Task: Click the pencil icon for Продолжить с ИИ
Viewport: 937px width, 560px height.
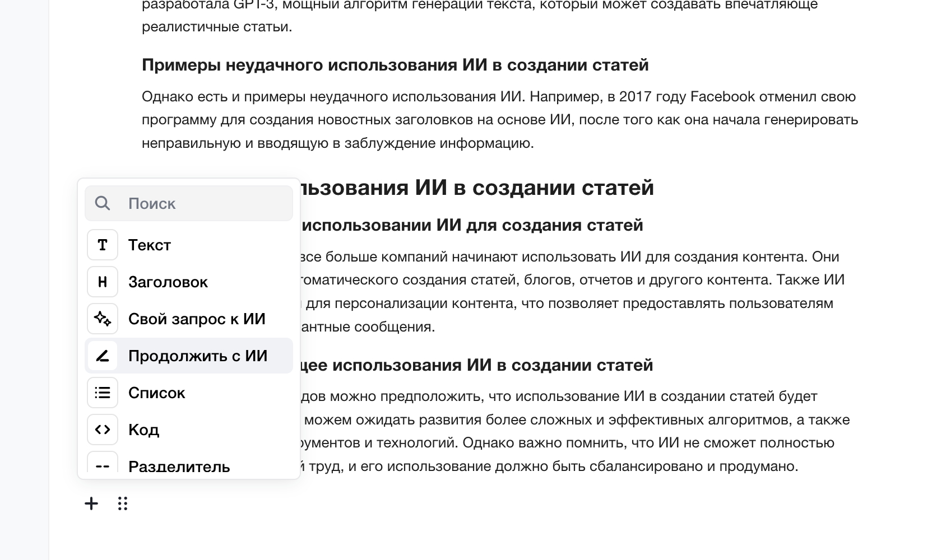Action: click(103, 356)
